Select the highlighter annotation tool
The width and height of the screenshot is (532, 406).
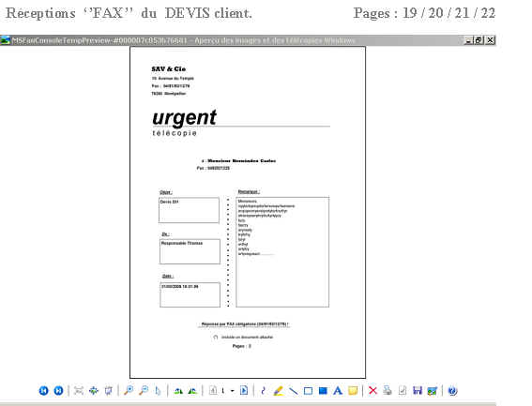[279, 391]
